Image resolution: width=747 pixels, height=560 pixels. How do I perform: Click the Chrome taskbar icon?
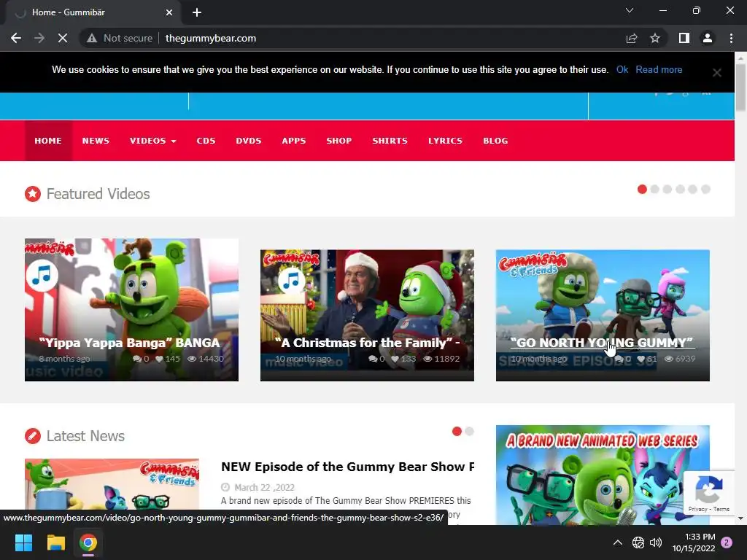coord(88,542)
